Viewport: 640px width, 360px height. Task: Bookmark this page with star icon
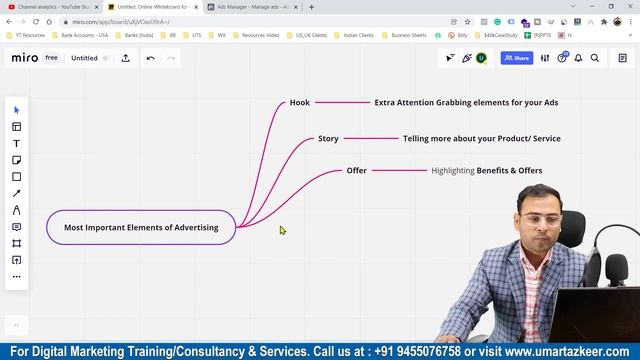(x=467, y=22)
